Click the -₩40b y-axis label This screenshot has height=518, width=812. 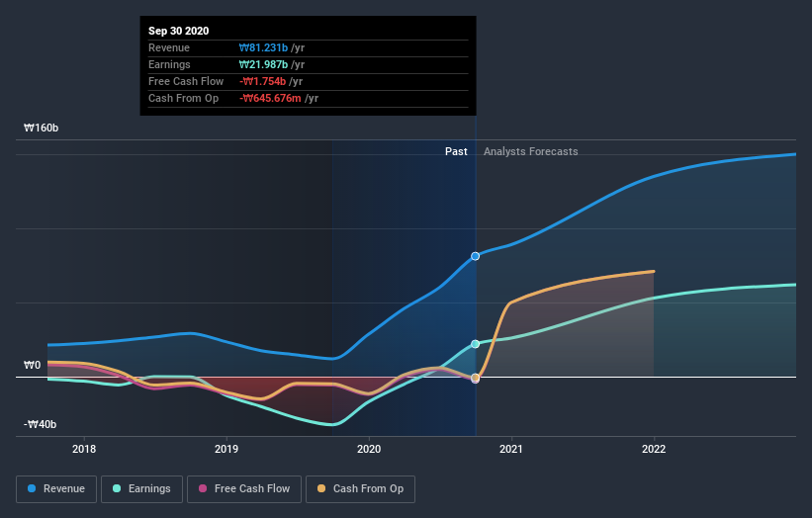40,424
